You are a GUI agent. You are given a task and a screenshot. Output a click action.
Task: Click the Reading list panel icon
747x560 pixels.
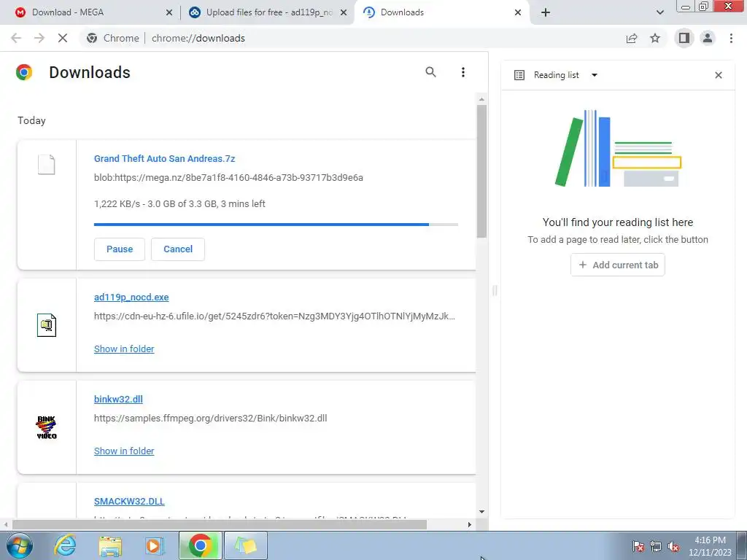(519, 75)
